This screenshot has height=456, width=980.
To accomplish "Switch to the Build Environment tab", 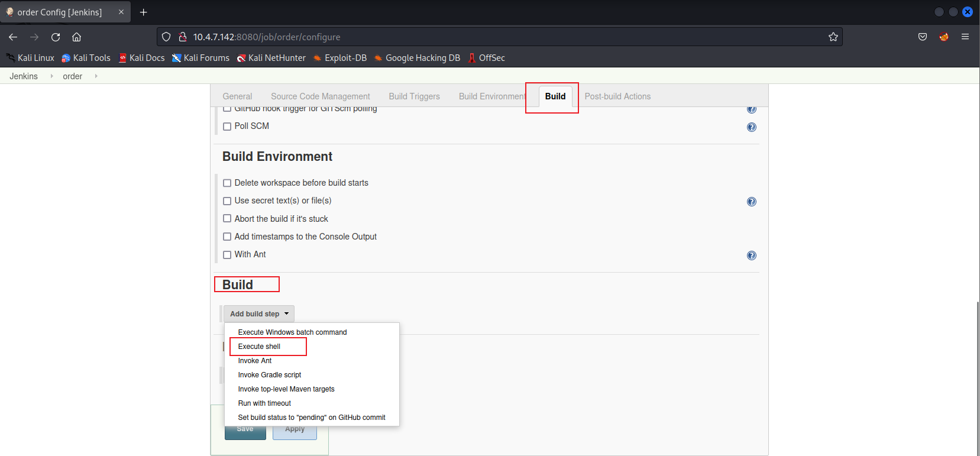I will 492,96.
